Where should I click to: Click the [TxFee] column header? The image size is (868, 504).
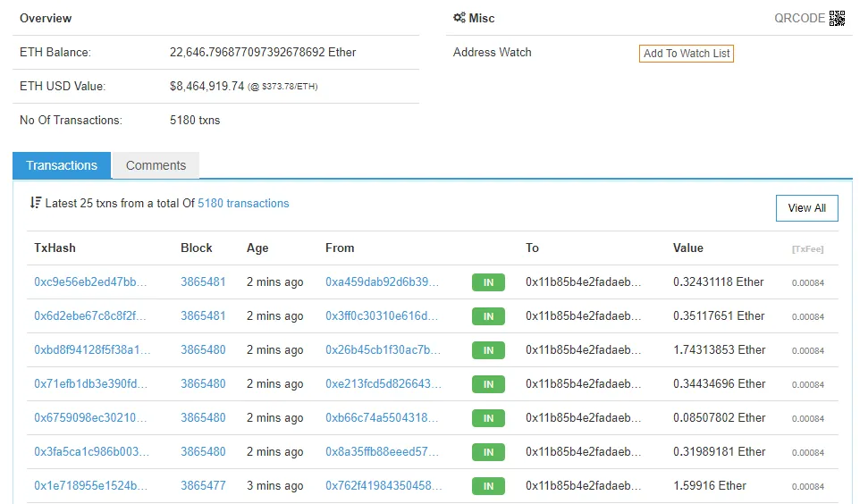808,249
